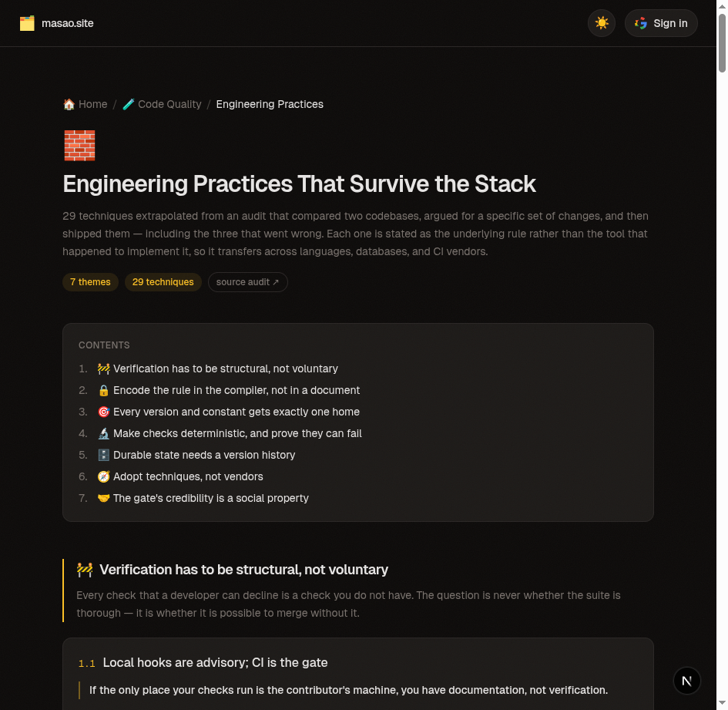Click the large brick wall emoji icon
Image resolution: width=728 pixels, height=710 pixels.
79,146
